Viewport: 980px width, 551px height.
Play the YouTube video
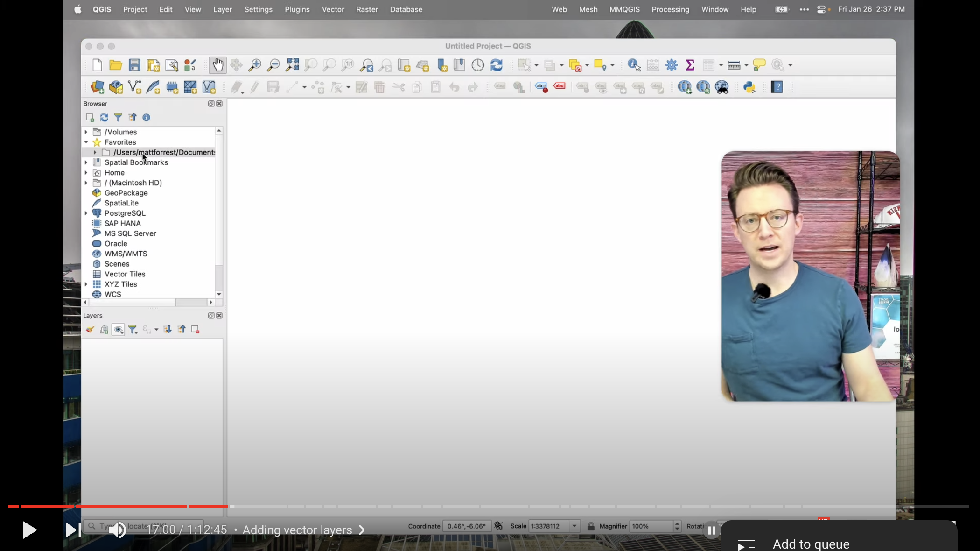coord(30,530)
